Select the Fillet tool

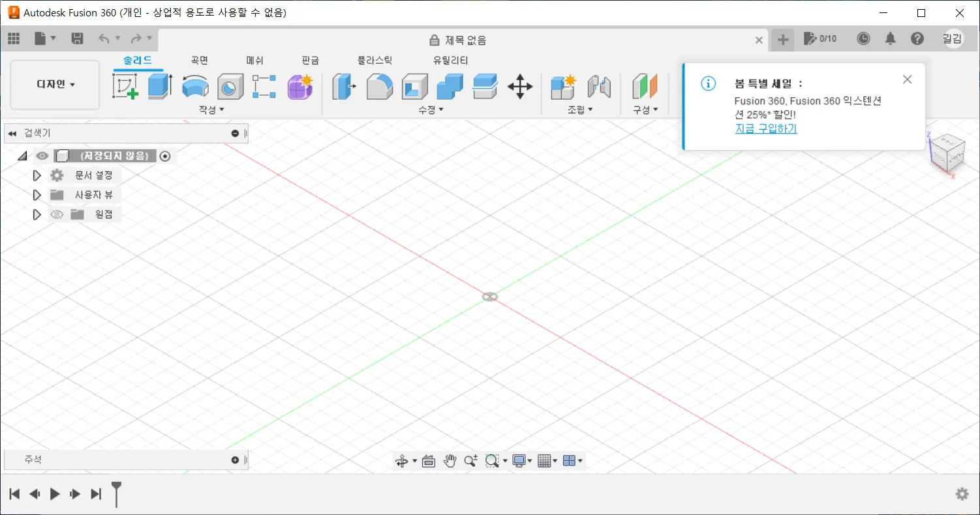click(379, 86)
